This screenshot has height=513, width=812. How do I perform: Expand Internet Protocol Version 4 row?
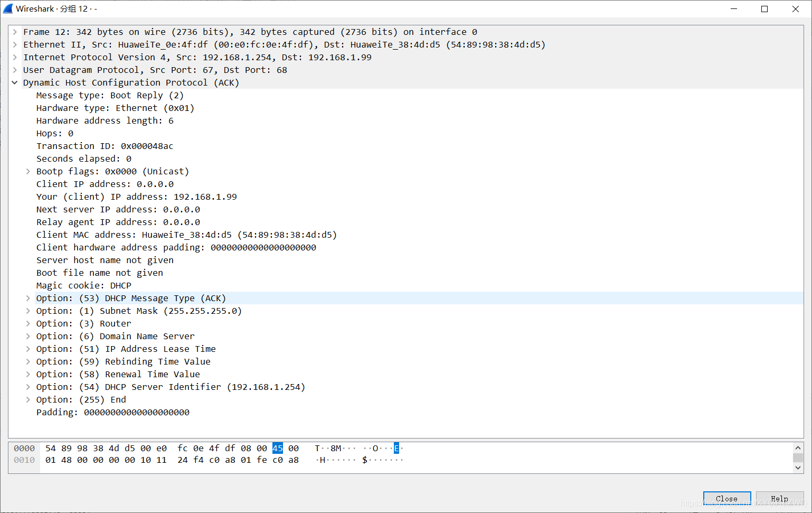coord(15,57)
